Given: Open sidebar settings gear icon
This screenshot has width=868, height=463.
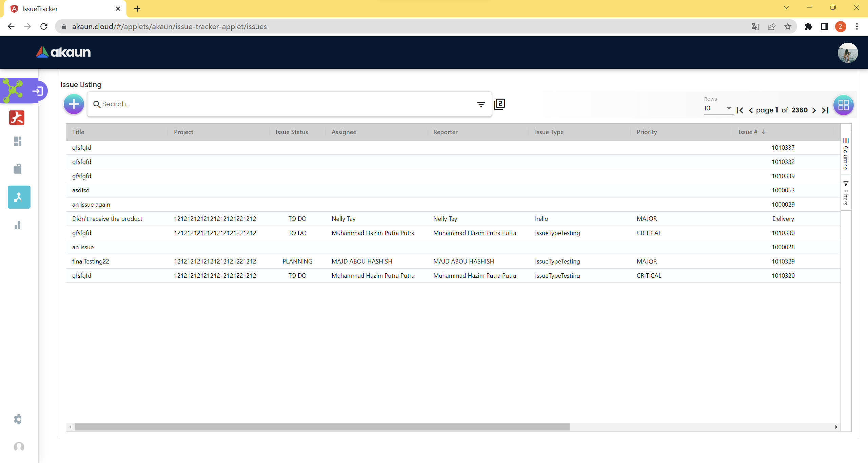Looking at the screenshot, I should pos(18,419).
